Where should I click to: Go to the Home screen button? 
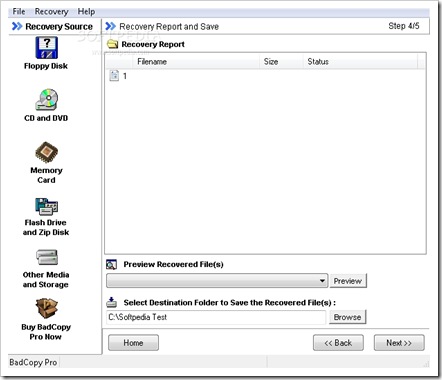[133, 343]
